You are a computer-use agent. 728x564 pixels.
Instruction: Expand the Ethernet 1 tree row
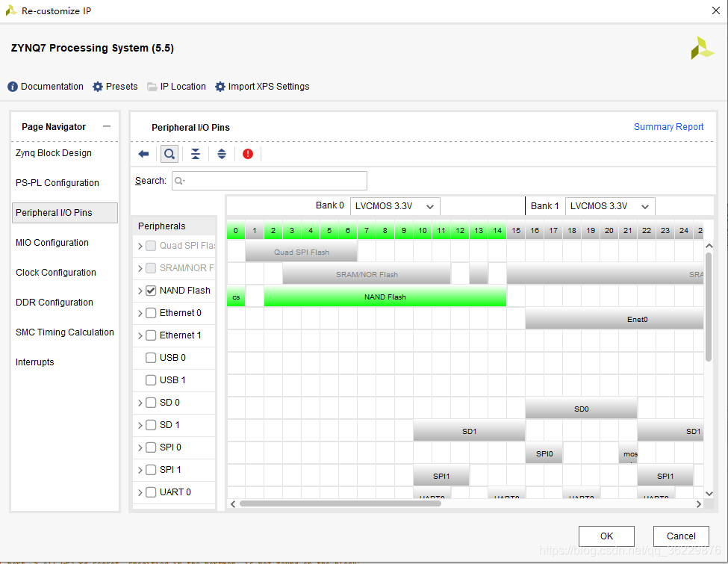click(140, 336)
